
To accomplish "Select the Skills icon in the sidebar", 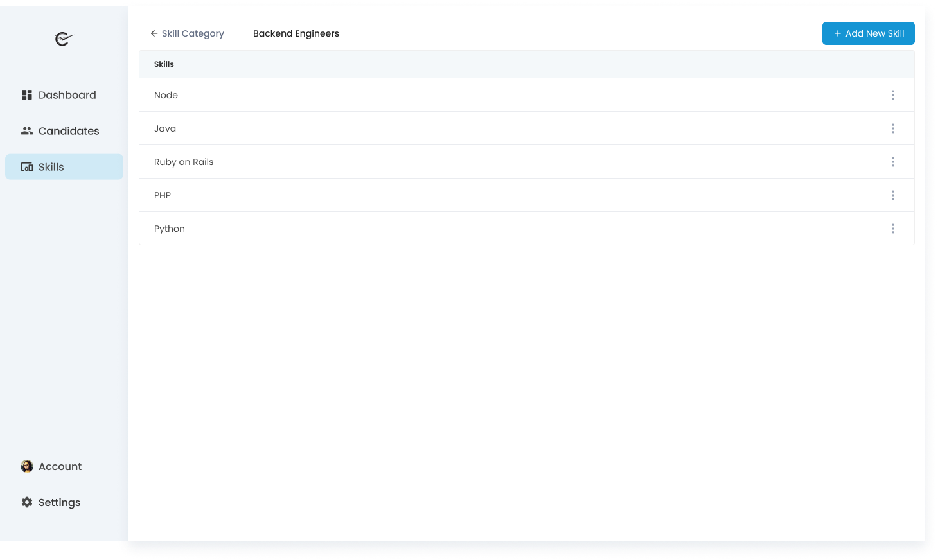I will tap(26, 166).
